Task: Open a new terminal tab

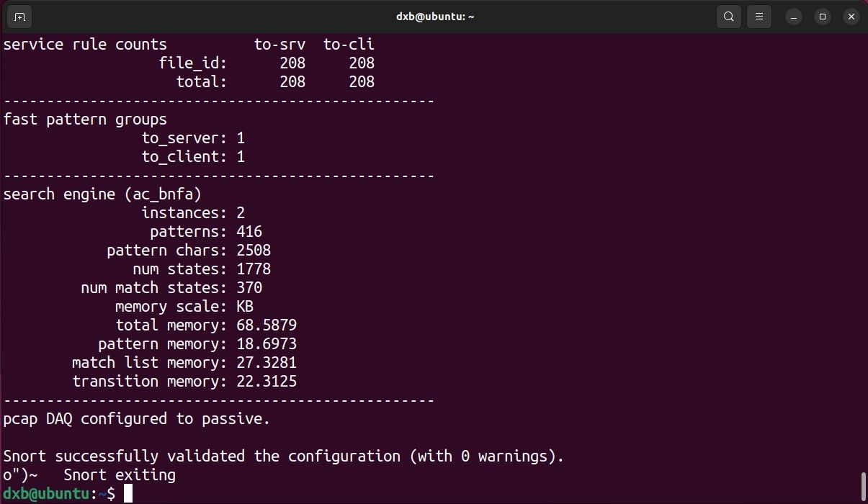Action: point(19,16)
